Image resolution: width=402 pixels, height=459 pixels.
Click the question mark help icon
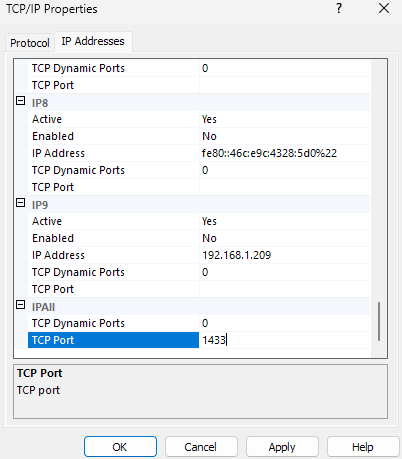(x=339, y=8)
